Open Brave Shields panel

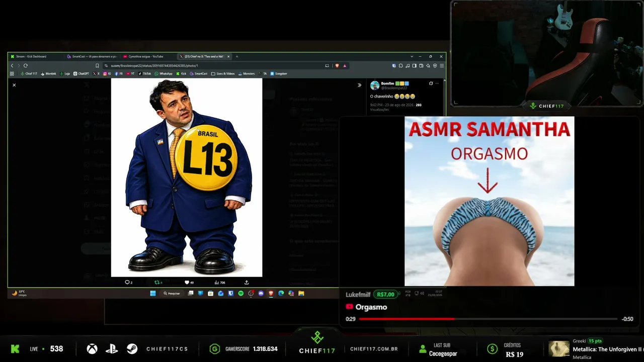pos(337,65)
